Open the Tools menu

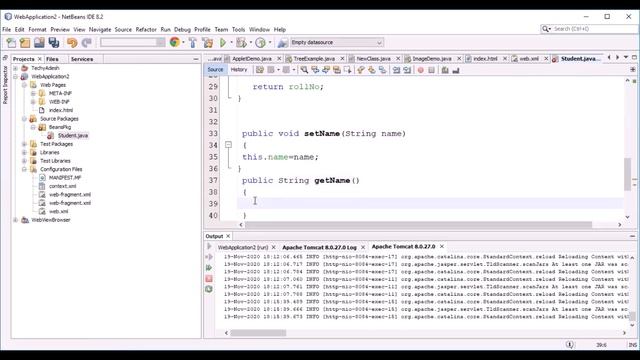(238, 29)
